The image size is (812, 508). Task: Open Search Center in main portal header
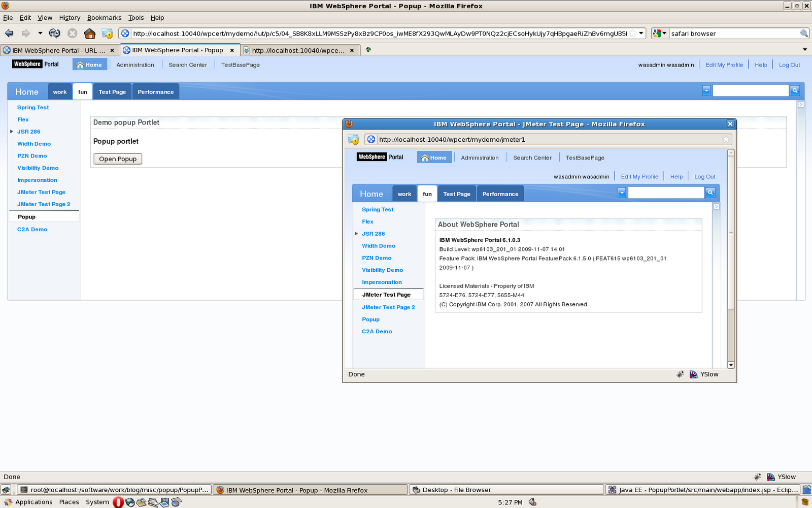(x=188, y=65)
